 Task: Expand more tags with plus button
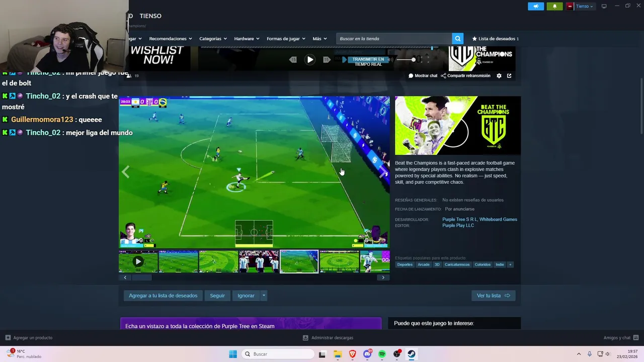[x=510, y=264]
